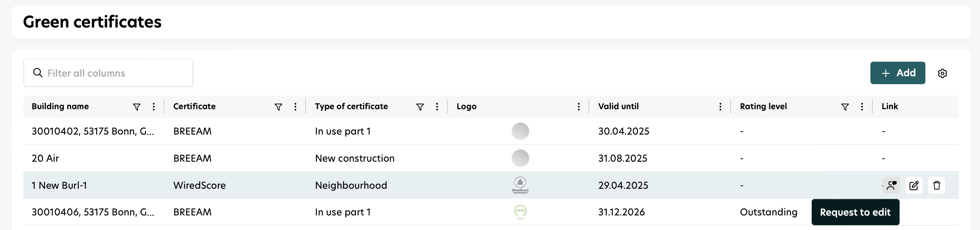Delete the 1 New Burl-1 certificate via trash icon
980x230 pixels.
(x=937, y=185)
